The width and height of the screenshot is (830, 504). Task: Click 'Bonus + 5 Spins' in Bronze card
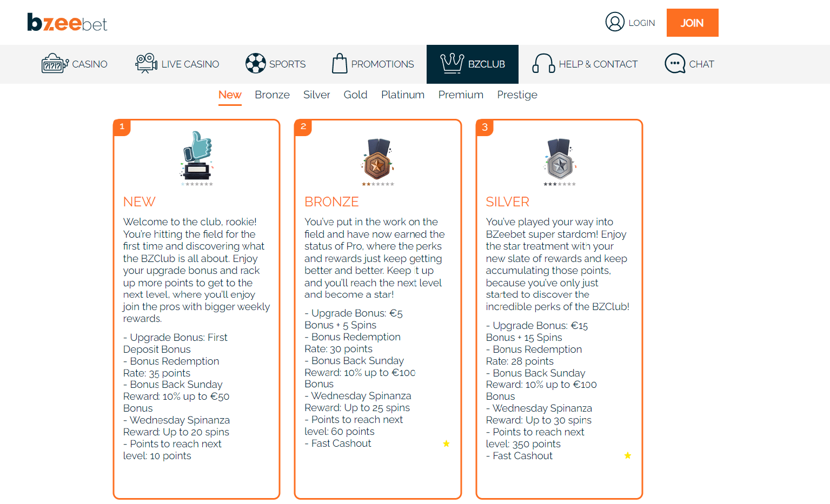coord(340,325)
